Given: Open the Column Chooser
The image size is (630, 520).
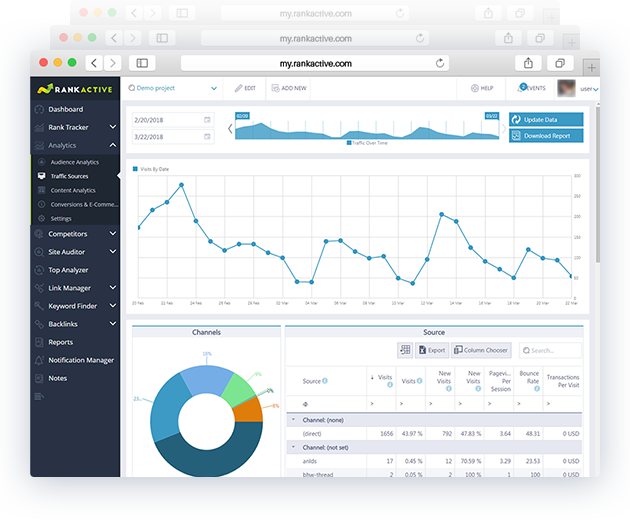Looking at the screenshot, I should [481, 350].
